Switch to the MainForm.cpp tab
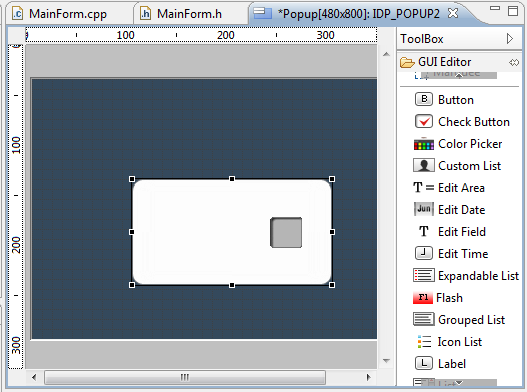This screenshot has width=527, height=392. (x=68, y=14)
